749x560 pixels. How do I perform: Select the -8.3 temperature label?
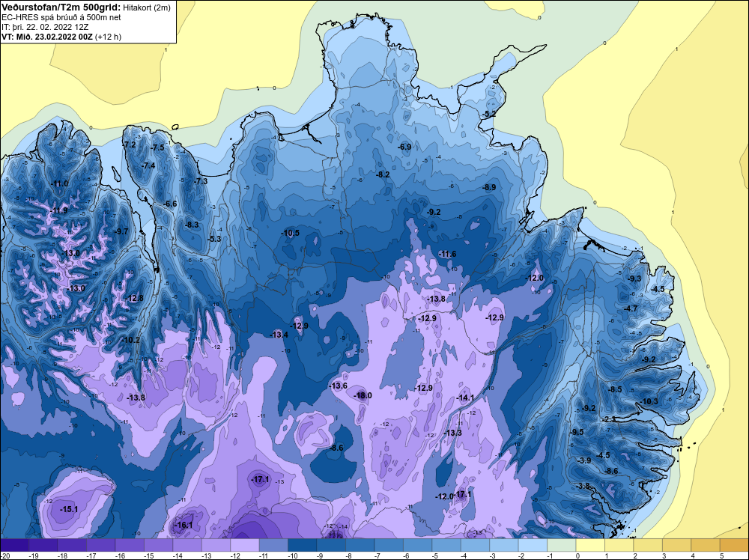192,225
